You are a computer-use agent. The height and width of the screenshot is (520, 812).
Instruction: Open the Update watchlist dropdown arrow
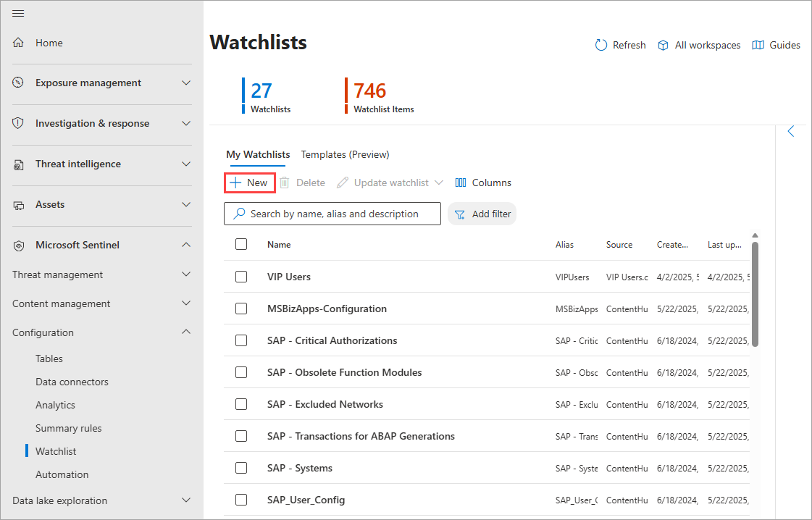[439, 183]
